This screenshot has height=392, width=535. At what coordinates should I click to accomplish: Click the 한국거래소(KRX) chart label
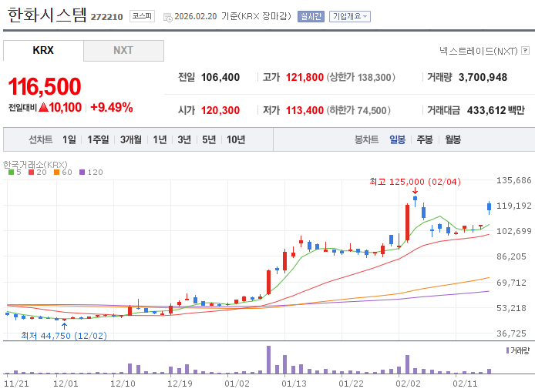35,165
